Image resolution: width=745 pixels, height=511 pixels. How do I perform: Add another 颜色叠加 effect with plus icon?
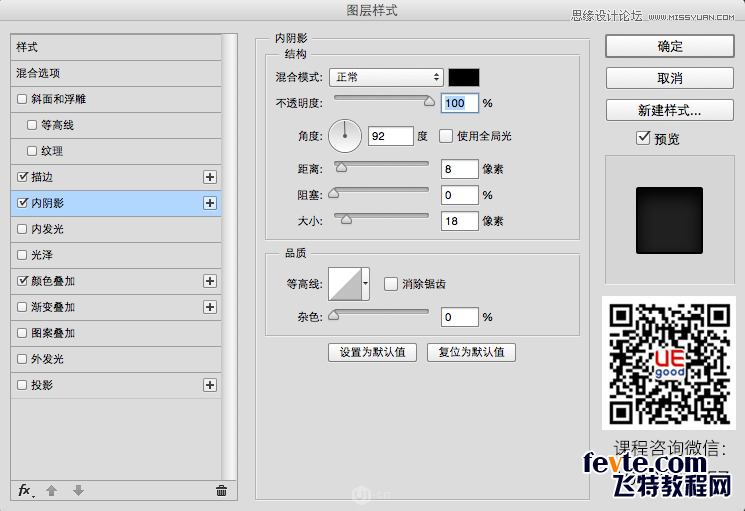click(210, 281)
